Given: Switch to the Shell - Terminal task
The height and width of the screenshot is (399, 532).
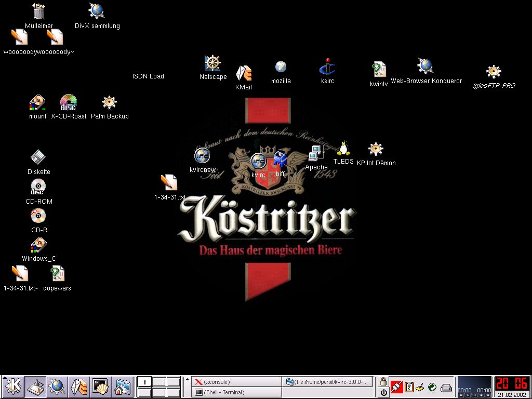Looking at the screenshot, I should click(236, 392).
